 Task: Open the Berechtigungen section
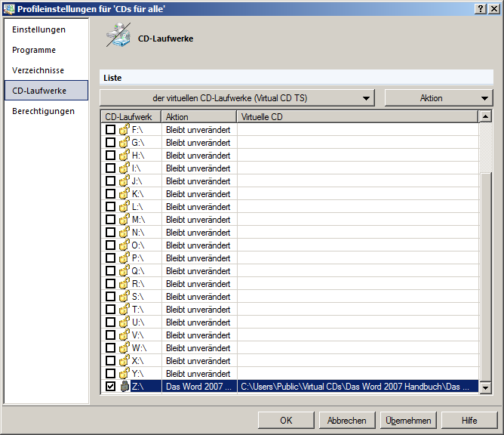(x=44, y=111)
